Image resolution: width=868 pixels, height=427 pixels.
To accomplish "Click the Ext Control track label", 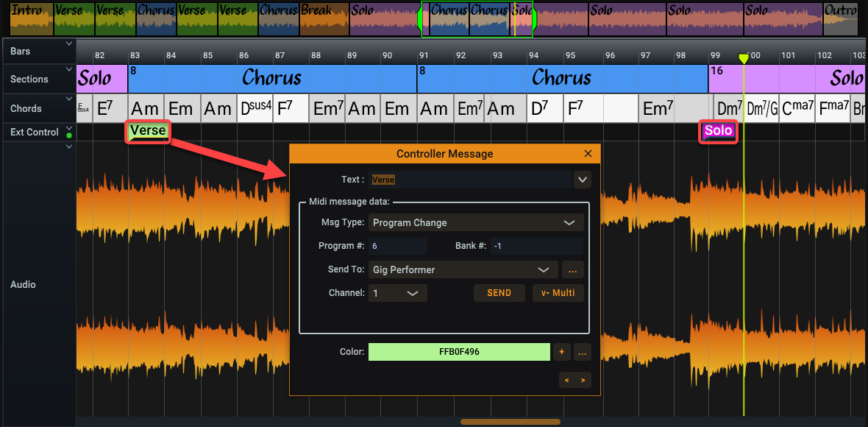I will click(x=35, y=132).
